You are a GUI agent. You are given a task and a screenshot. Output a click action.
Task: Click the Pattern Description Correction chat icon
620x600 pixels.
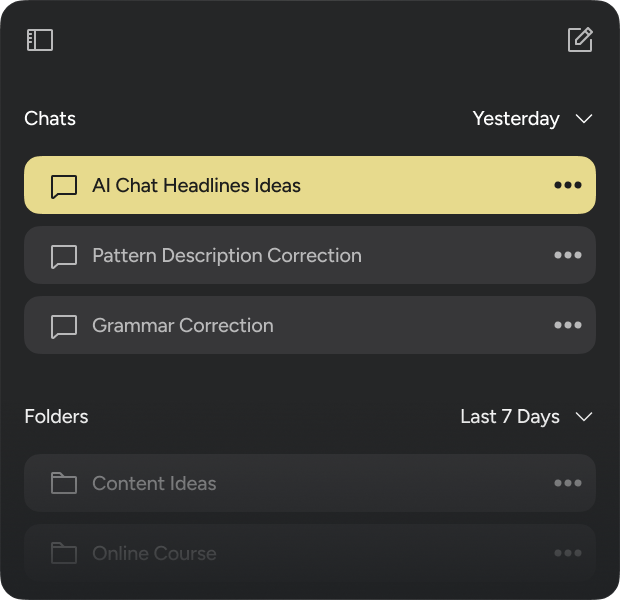coord(64,256)
